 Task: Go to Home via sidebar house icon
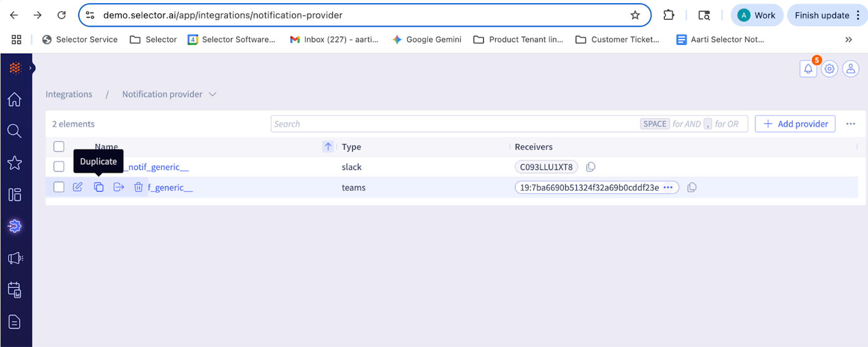(14, 99)
